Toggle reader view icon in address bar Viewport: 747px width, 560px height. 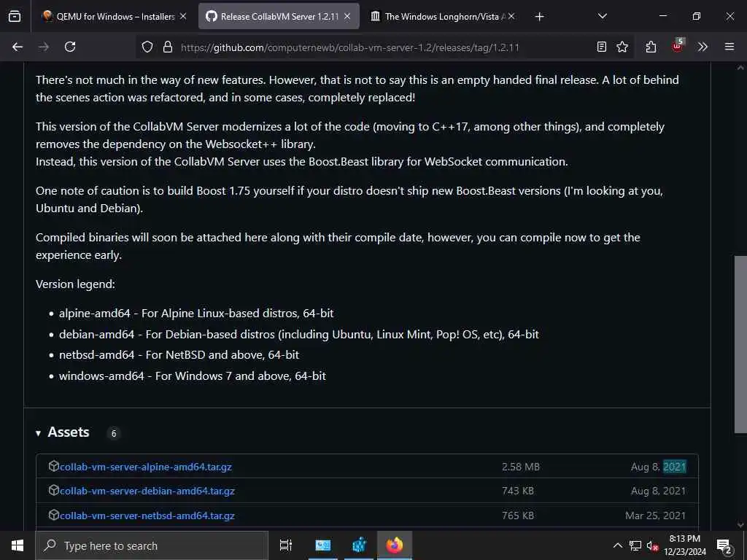(x=602, y=47)
